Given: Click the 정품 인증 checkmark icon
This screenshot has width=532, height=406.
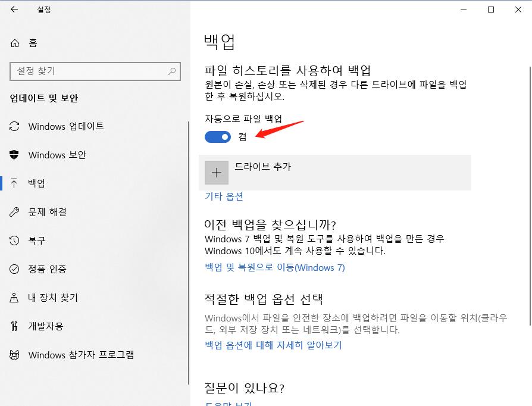Looking at the screenshot, I should [14, 269].
